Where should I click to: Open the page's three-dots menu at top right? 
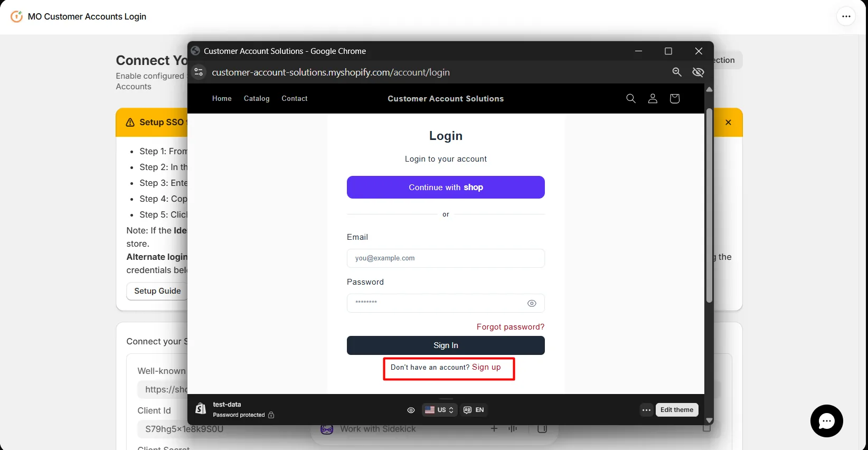(x=846, y=16)
